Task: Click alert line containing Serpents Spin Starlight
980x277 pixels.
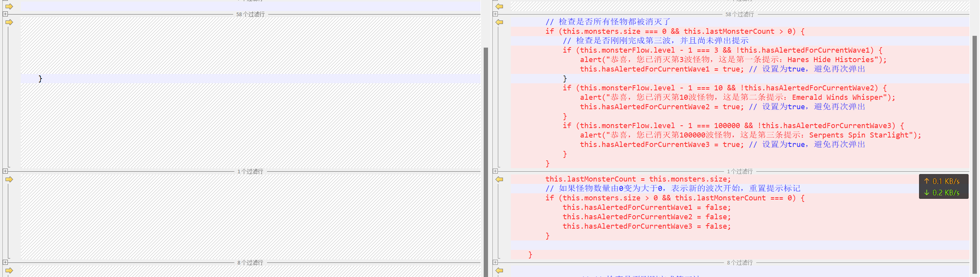Action: [751, 135]
